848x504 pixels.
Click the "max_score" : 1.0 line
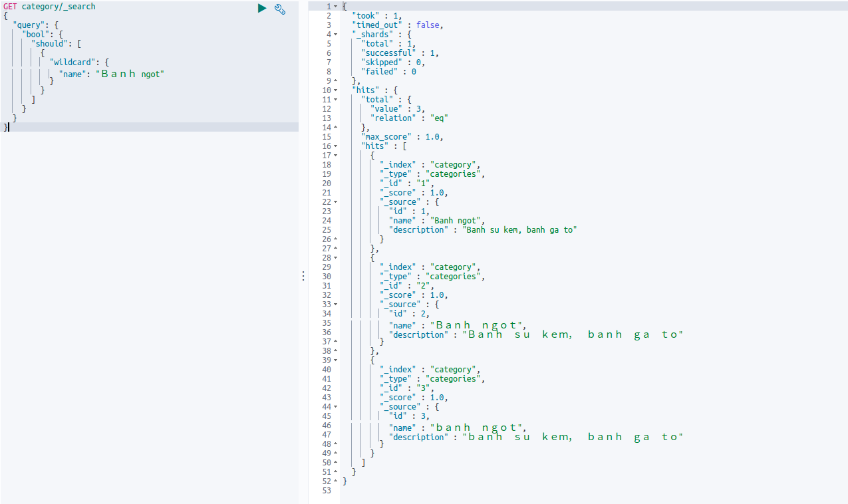point(402,137)
